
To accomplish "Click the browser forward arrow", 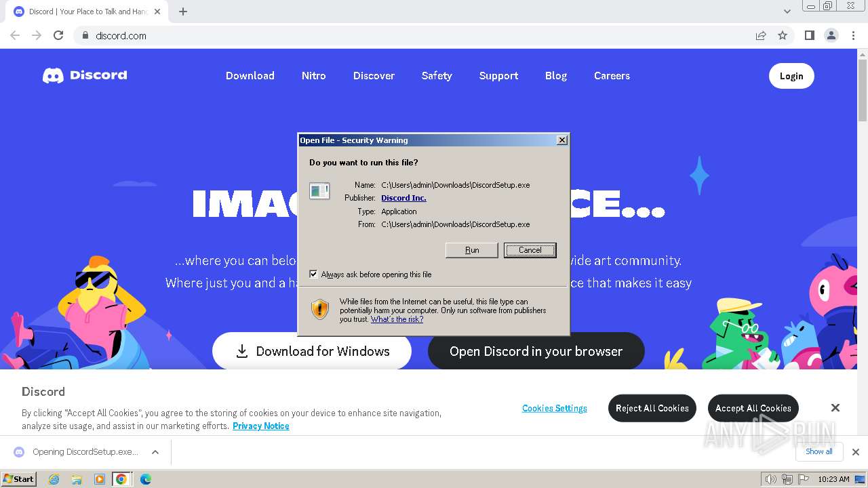I will (x=37, y=35).
